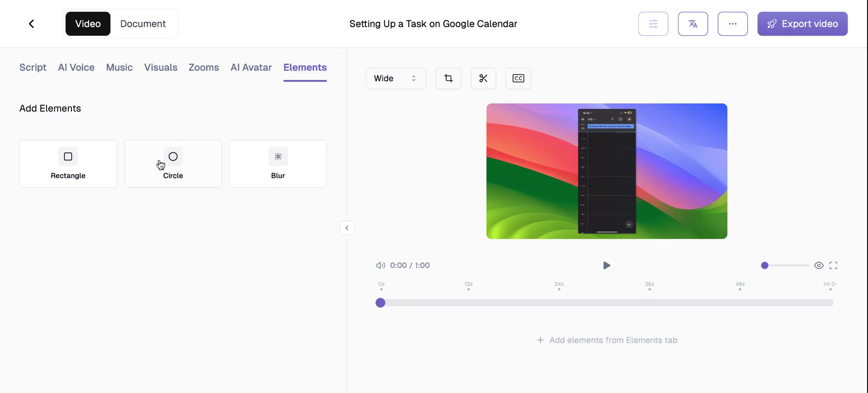Select the scissors trim tool

tap(483, 78)
